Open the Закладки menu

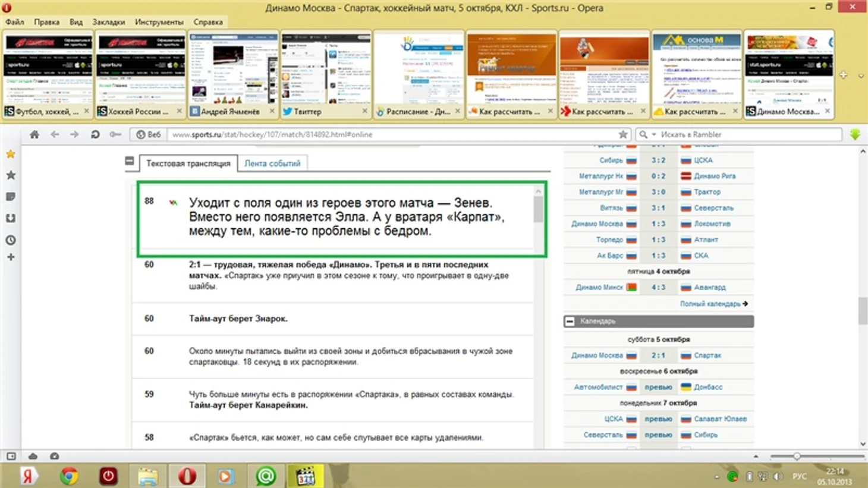click(x=108, y=22)
